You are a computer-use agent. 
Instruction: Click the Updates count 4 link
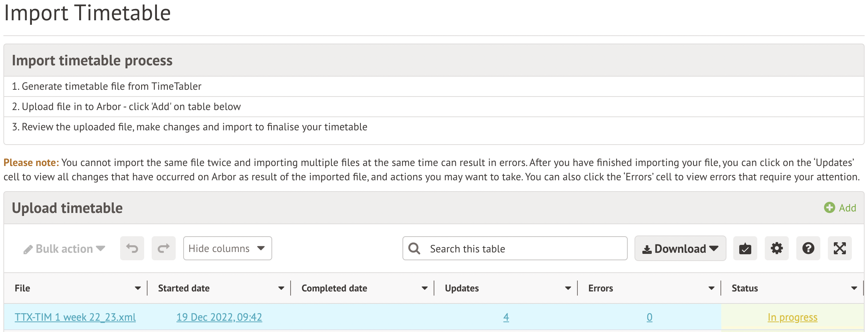point(506,317)
